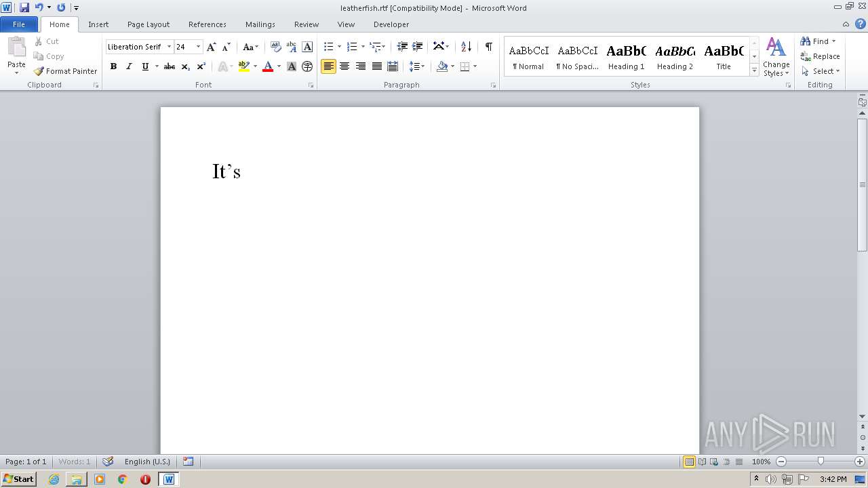Open the proofing errors status bar icon
This screenshot has width=868, height=488.
click(x=108, y=462)
